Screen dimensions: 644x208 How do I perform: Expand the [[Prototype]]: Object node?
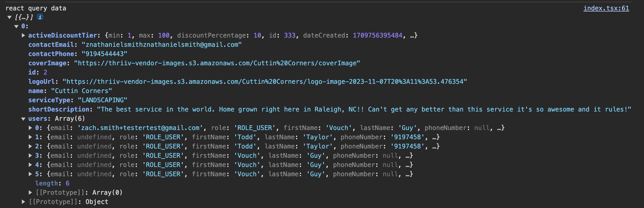(23, 202)
